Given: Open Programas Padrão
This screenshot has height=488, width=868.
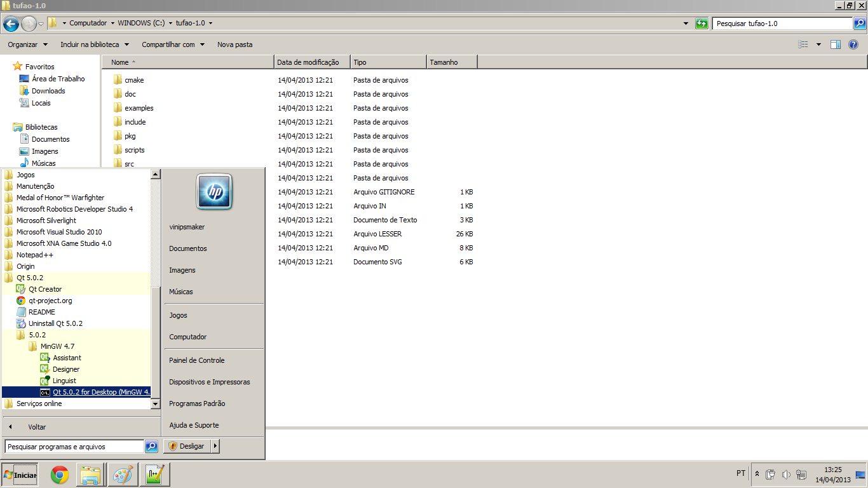Looking at the screenshot, I should click(x=197, y=403).
